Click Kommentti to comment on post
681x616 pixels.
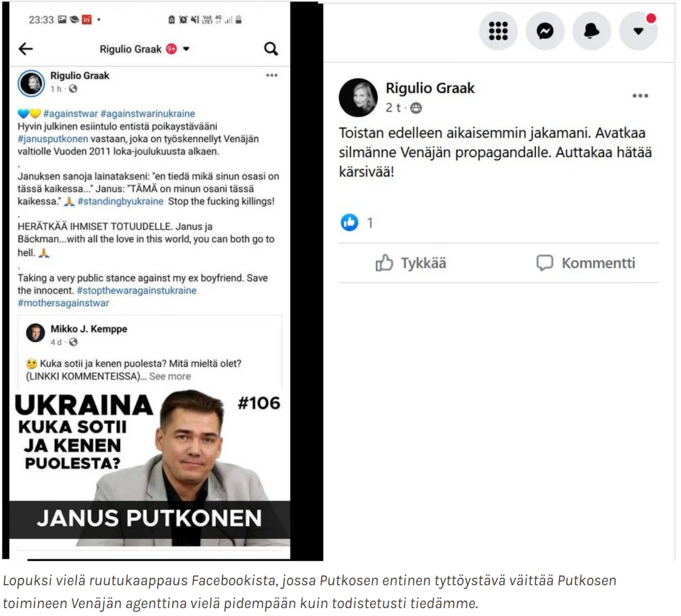(586, 263)
